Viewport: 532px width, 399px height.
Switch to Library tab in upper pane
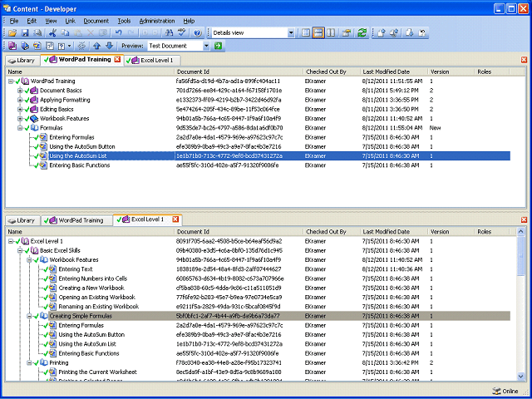(x=22, y=61)
